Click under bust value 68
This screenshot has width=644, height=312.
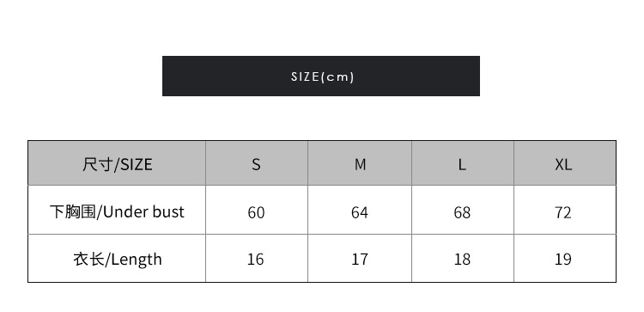click(x=462, y=212)
